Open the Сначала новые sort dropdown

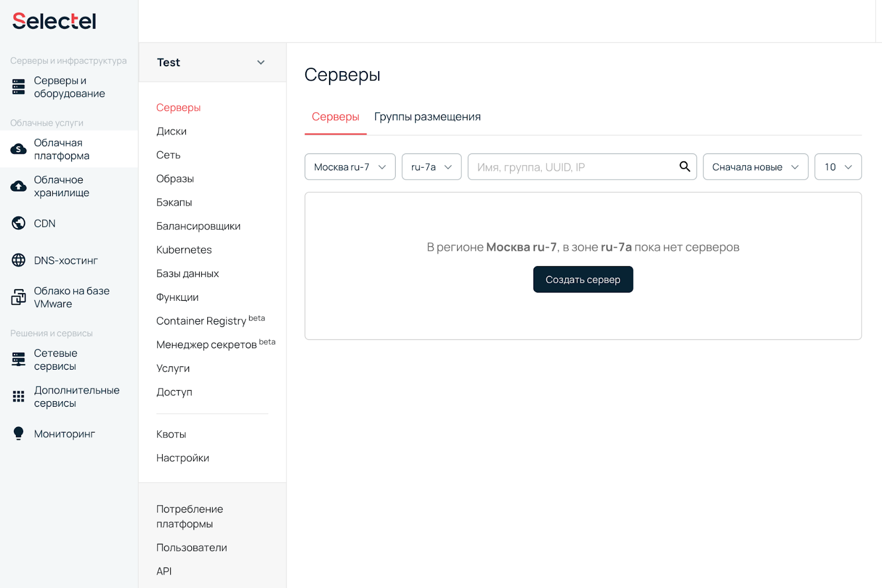[x=756, y=166]
